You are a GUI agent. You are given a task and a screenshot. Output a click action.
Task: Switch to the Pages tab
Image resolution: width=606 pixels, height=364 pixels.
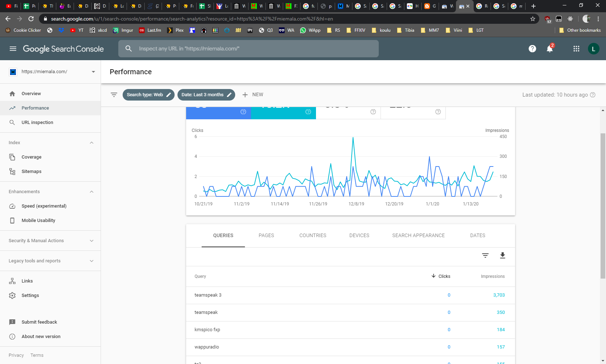click(x=266, y=235)
